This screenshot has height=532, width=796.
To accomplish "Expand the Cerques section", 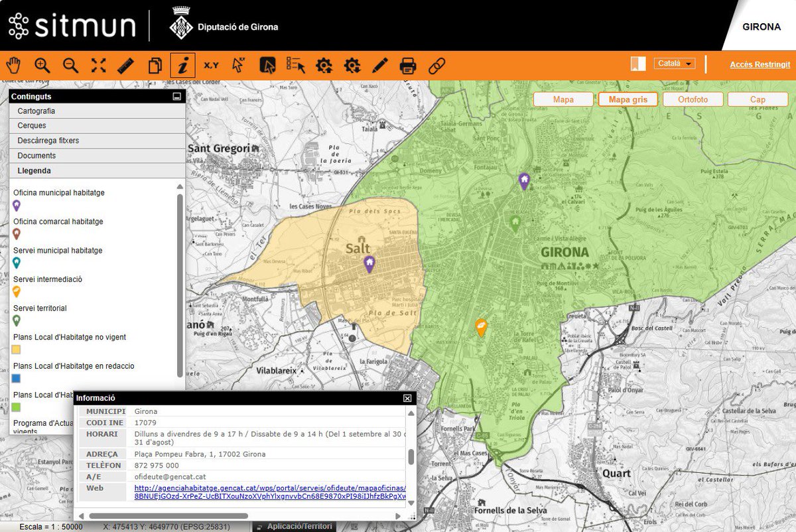I will (97, 125).
